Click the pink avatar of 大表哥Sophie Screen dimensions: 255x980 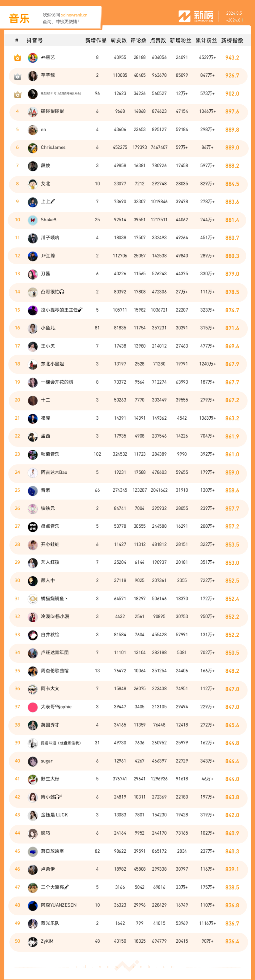33,707
